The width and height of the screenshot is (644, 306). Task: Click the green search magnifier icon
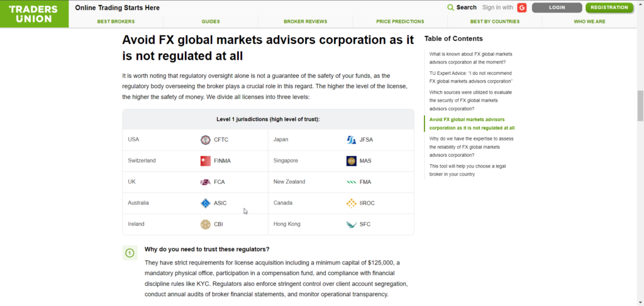coord(450,8)
